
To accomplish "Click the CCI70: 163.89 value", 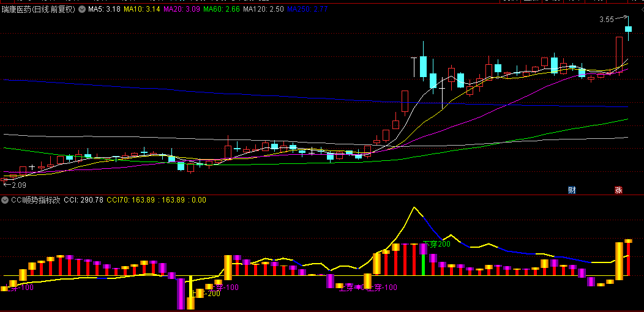I will pyautogui.click(x=130, y=200).
